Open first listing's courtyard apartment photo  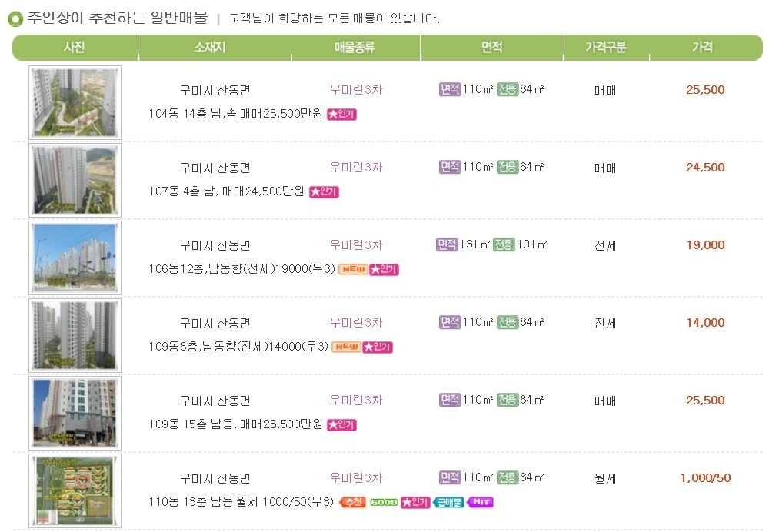click(75, 102)
